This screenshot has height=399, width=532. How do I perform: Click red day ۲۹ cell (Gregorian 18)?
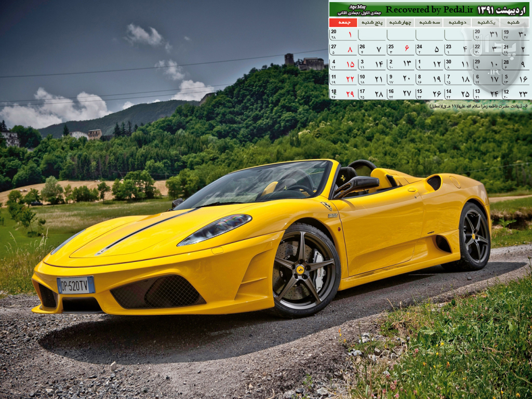(x=343, y=94)
